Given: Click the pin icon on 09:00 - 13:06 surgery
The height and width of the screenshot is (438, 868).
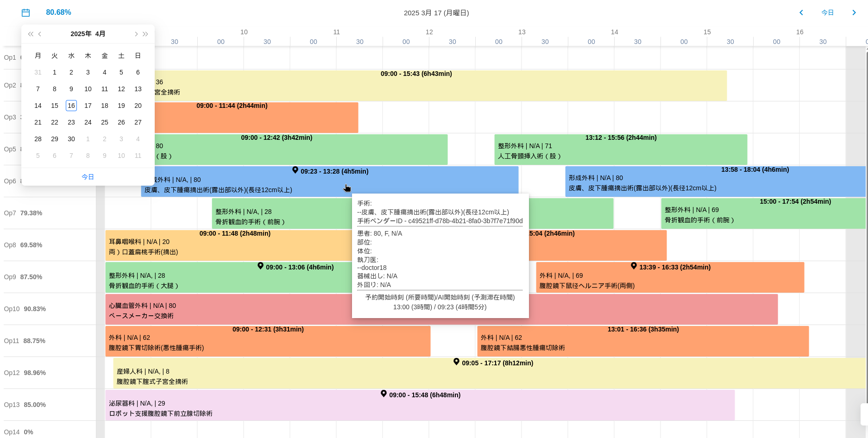Looking at the screenshot, I should [x=260, y=266].
